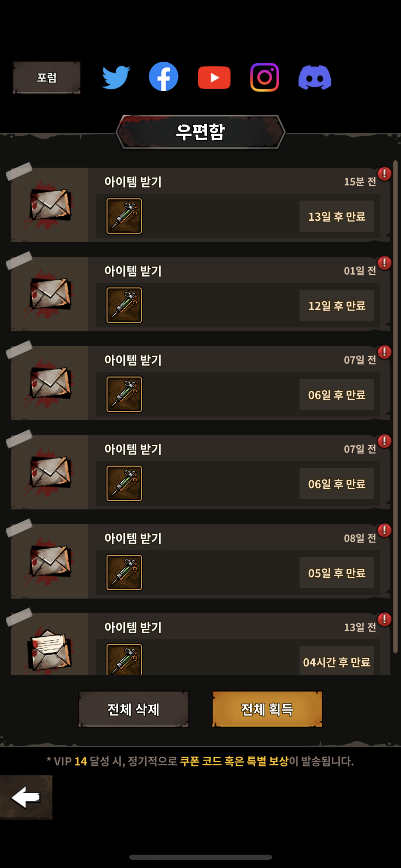
Task: Open the Instagram icon link
Action: 264,77
